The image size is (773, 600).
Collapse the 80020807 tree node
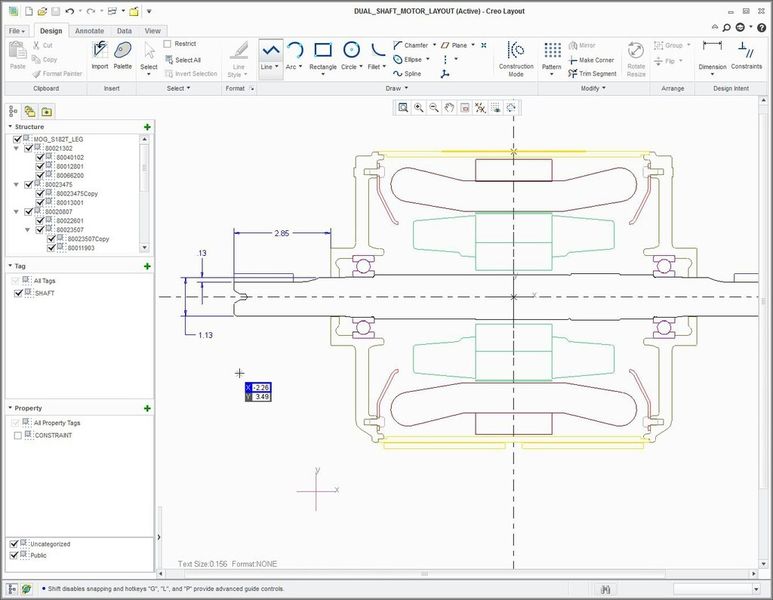(x=16, y=212)
